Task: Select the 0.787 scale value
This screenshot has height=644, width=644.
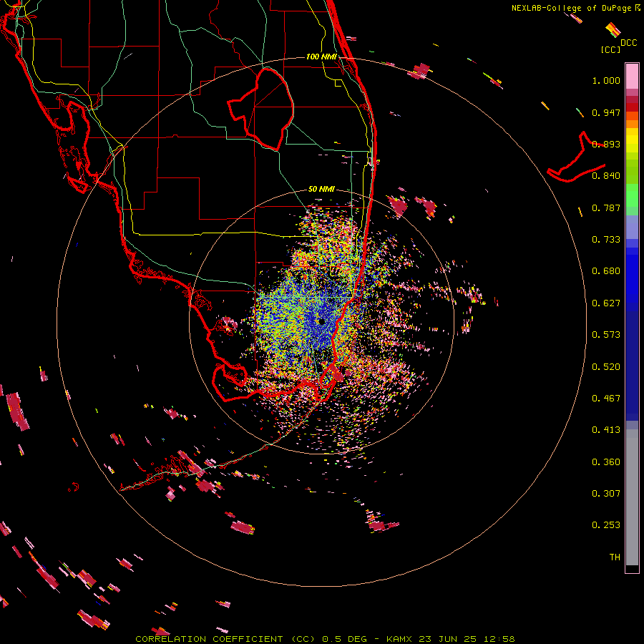Action: [x=606, y=208]
